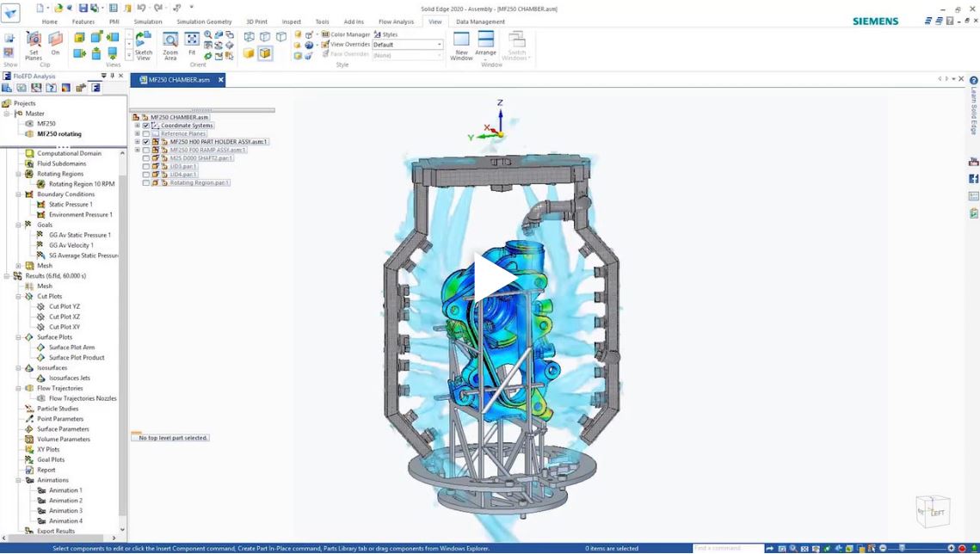This screenshot has width=980, height=554.
Task: Expand the Coordinate Systems node
Action: click(138, 126)
